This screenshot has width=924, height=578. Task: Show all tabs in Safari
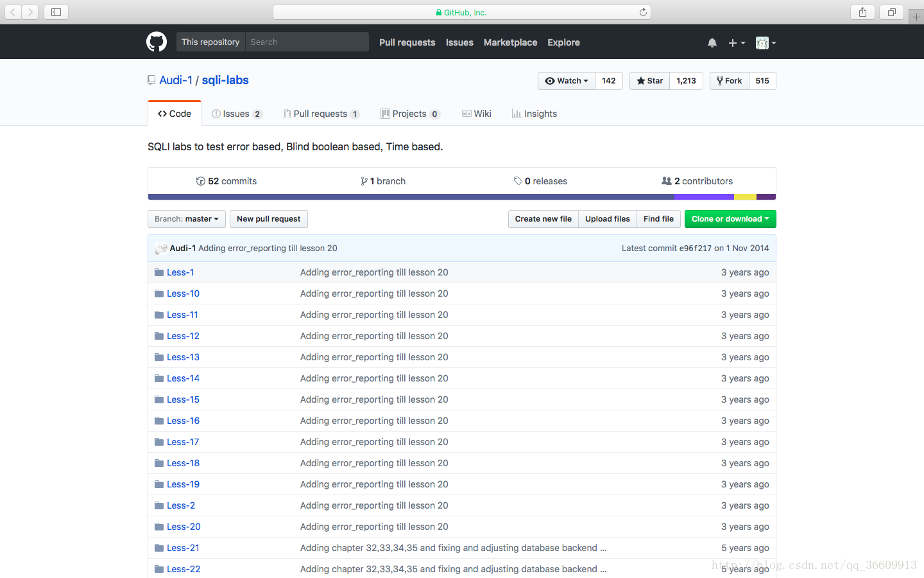(x=892, y=12)
